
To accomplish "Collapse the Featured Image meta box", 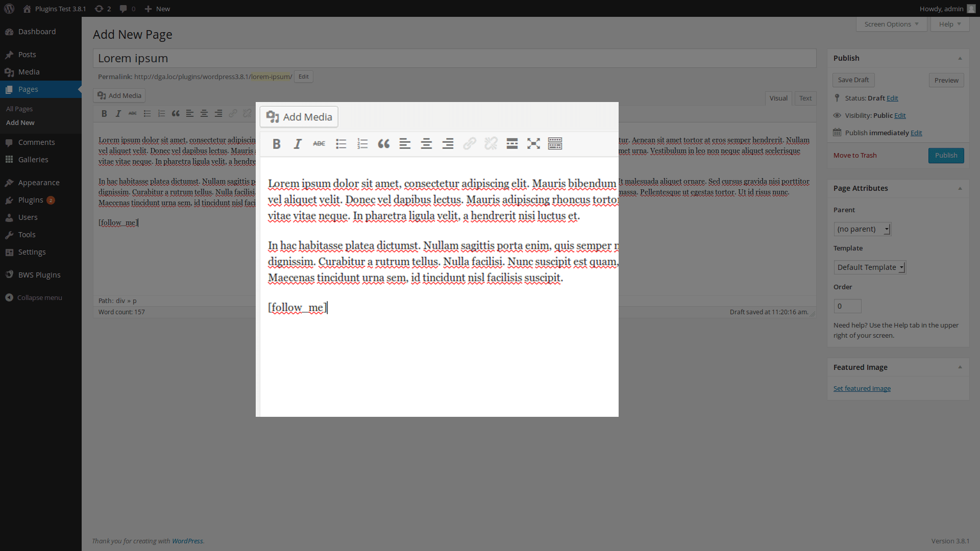I will tap(960, 367).
